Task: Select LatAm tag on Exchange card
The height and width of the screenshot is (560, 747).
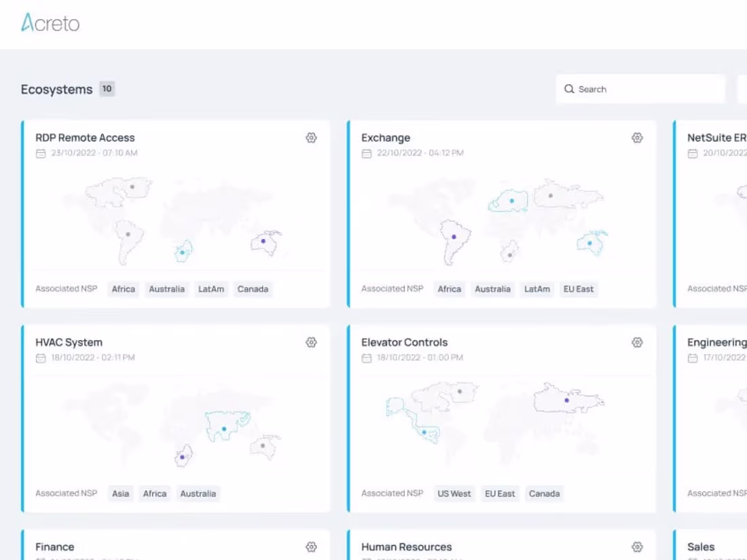Action: [x=537, y=289]
